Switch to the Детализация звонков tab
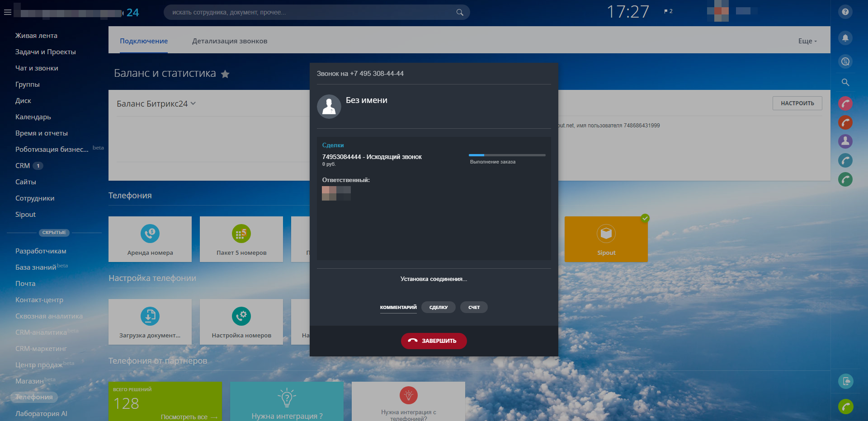 click(x=230, y=41)
